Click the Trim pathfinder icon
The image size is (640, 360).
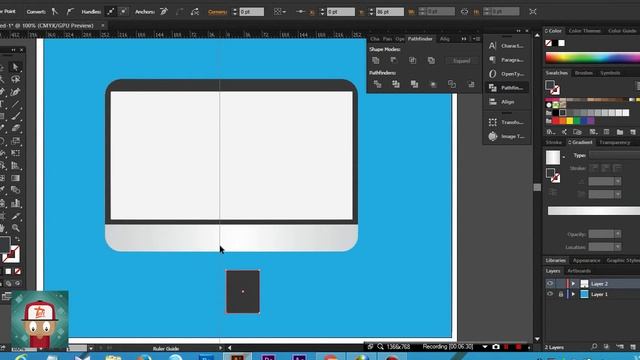point(396,84)
